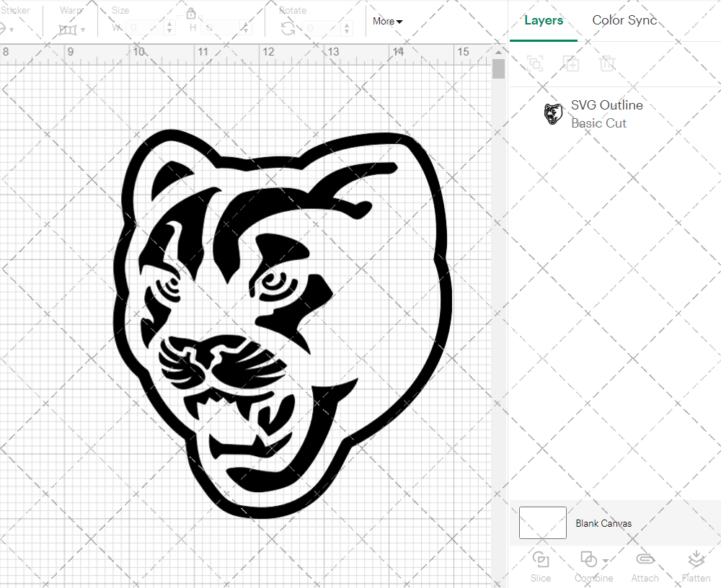Switch to the Layers tab
Viewport: 721px width, 588px height.
(x=544, y=20)
